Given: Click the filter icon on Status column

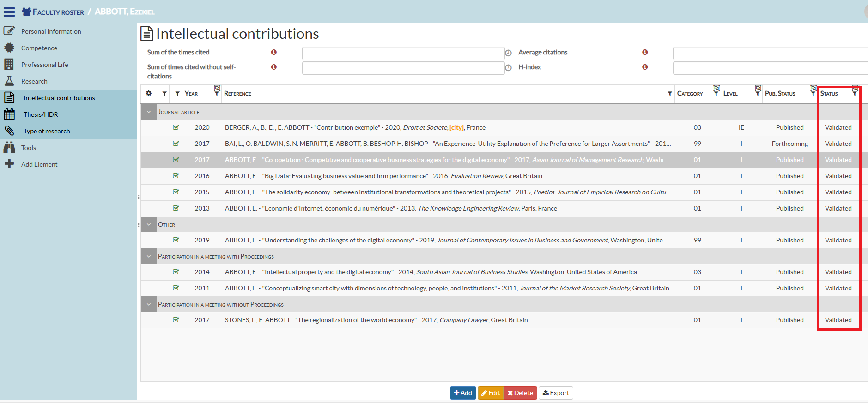Looking at the screenshot, I should (x=855, y=93).
